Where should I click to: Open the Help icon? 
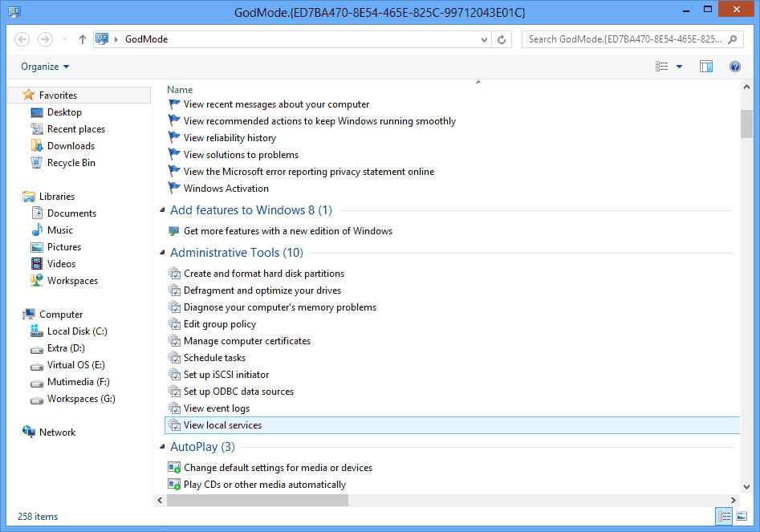click(735, 67)
